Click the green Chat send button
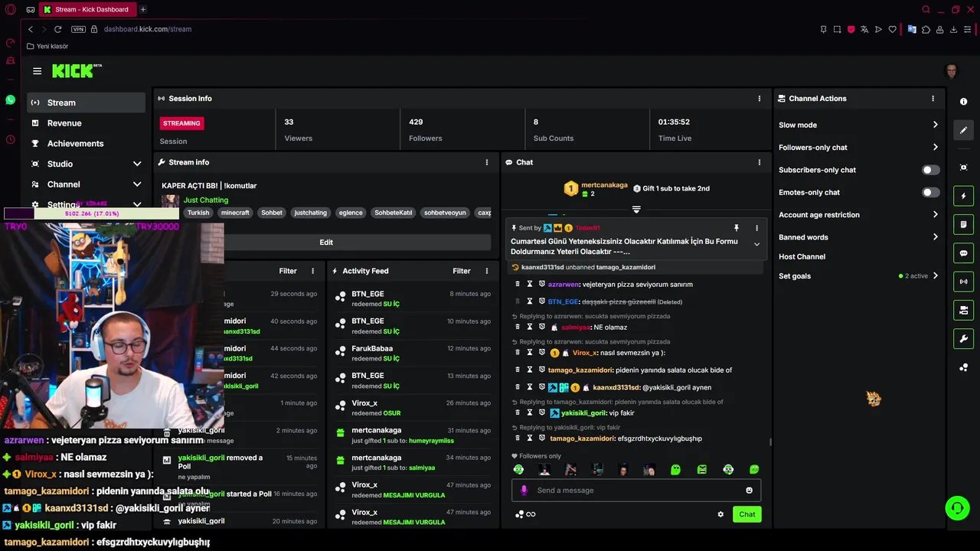 pyautogui.click(x=746, y=514)
